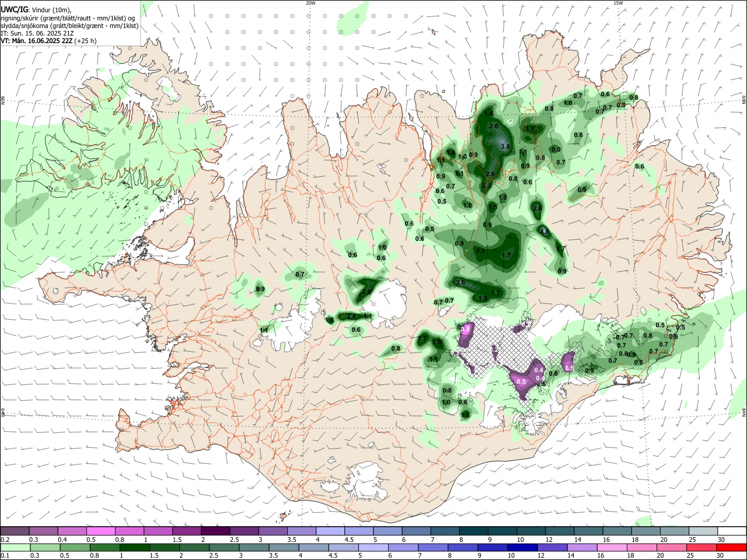Click the 15W longitude label
This screenshot has height=560, width=747.
(x=618, y=3)
